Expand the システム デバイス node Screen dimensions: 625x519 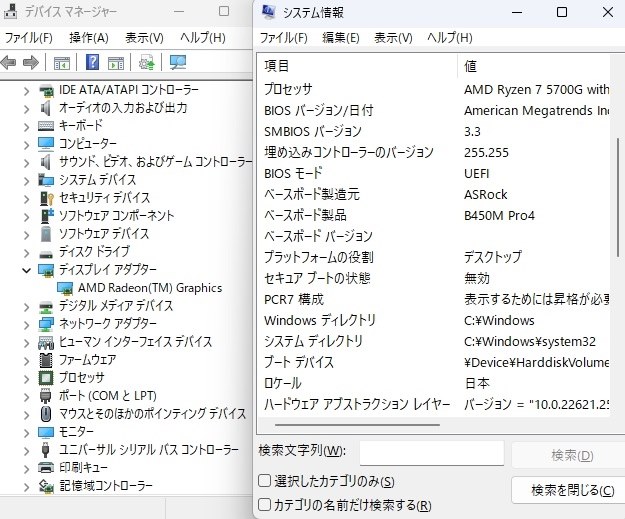pyautogui.click(x=26, y=181)
